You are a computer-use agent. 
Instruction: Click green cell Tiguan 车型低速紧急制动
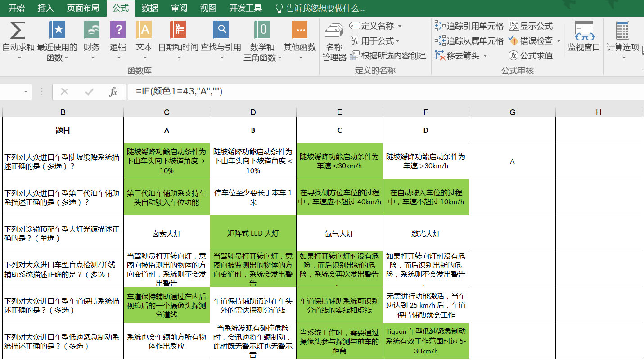[426, 341]
